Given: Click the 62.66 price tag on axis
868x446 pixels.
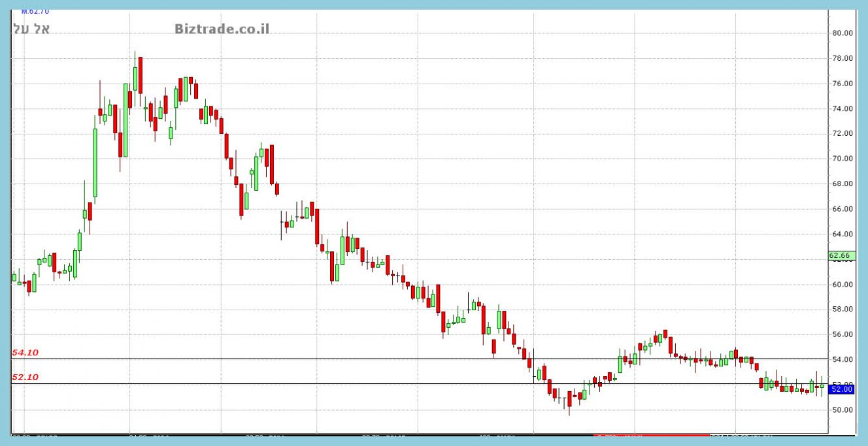Looking at the screenshot, I should (x=839, y=255).
